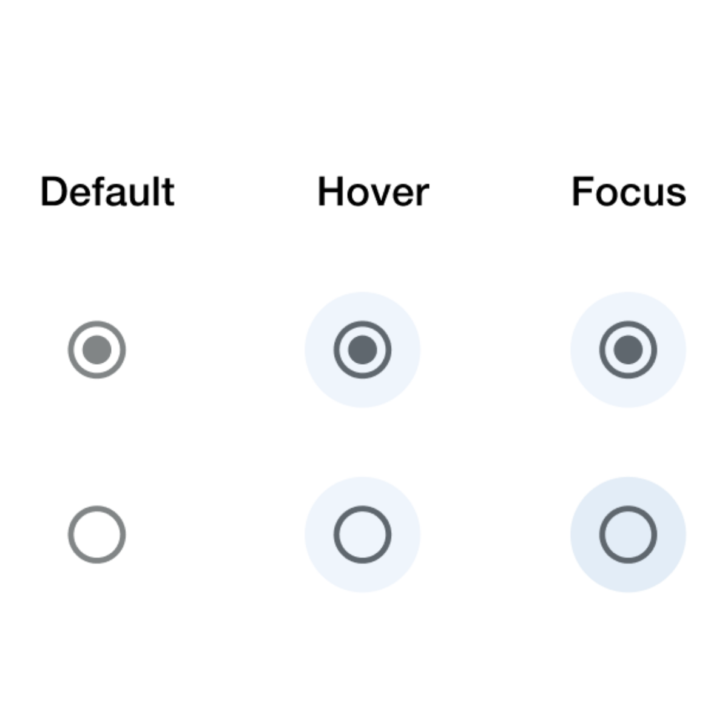Enable the unchecked radio in Hover state

point(363,534)
